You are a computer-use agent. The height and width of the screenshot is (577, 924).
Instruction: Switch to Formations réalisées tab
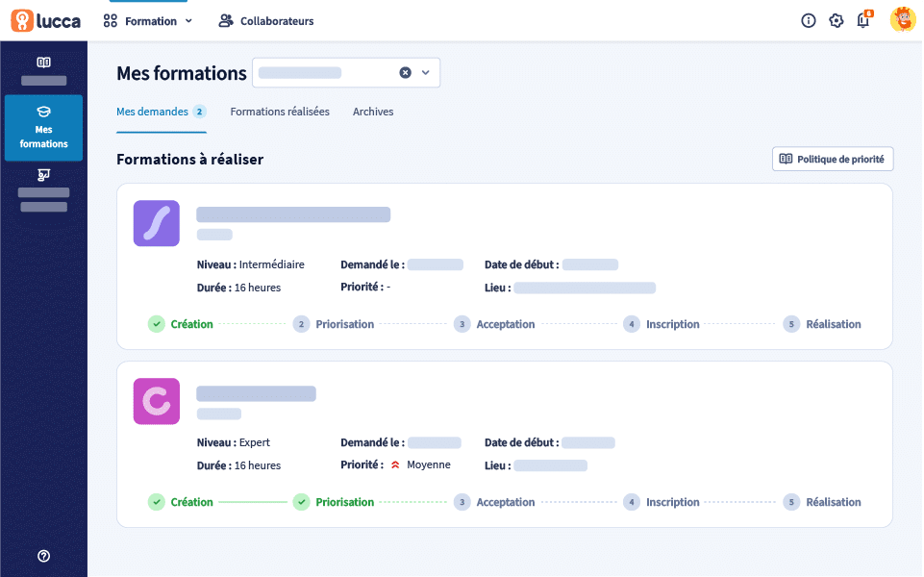(280, 112)
